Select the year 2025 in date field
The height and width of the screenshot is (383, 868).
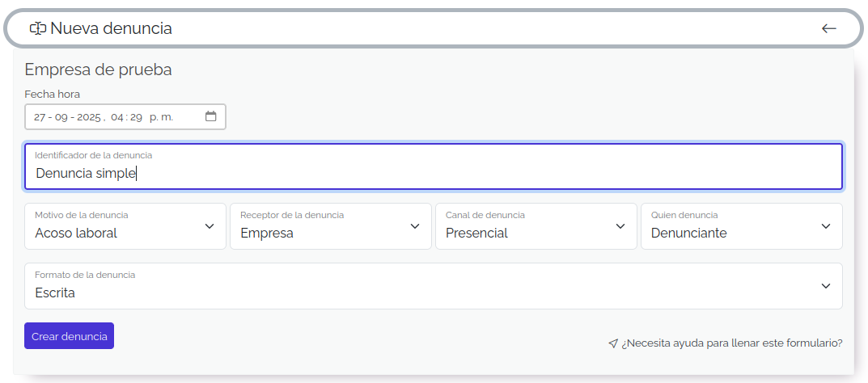(89, 117)
